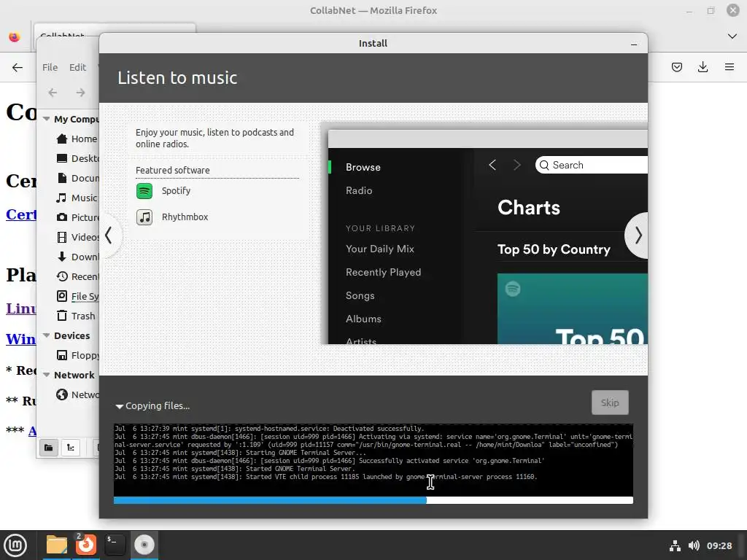Click the list all tabs chevron in Firefox
This screenshot has width=747, height=560.
click(x=732, y=36)
